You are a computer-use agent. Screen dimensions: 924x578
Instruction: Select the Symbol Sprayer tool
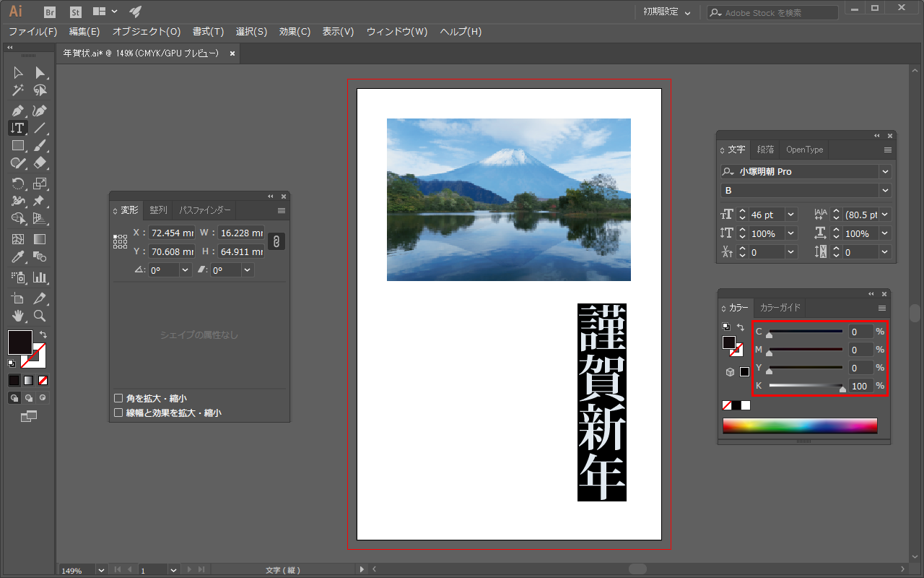point(18,277)
